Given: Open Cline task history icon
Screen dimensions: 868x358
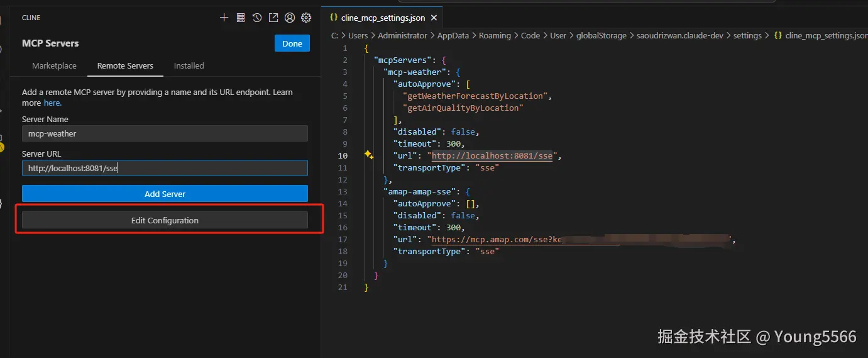Looking at the screenshot, I should point(257,18).
